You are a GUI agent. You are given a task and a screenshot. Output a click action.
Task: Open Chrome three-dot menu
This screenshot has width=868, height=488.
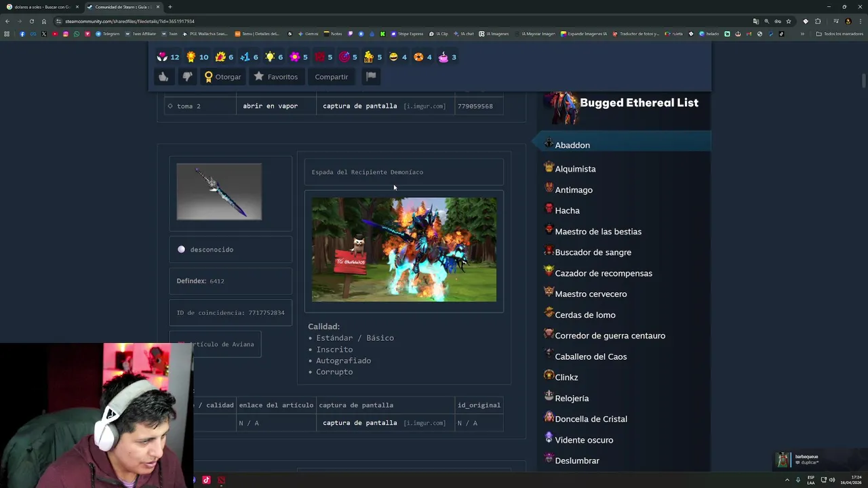[860, 21]
